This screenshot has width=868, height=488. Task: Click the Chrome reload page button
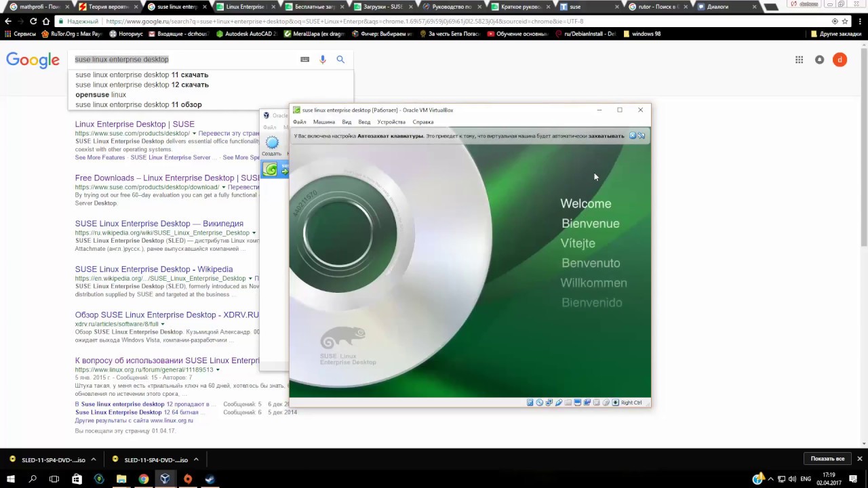33,21
